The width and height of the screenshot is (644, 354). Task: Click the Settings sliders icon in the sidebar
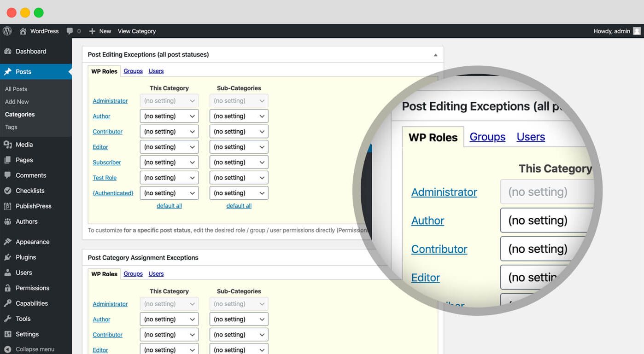point(8,334)
